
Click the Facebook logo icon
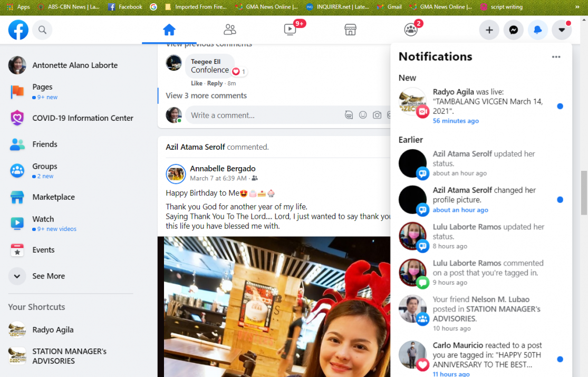click(18, 30)
